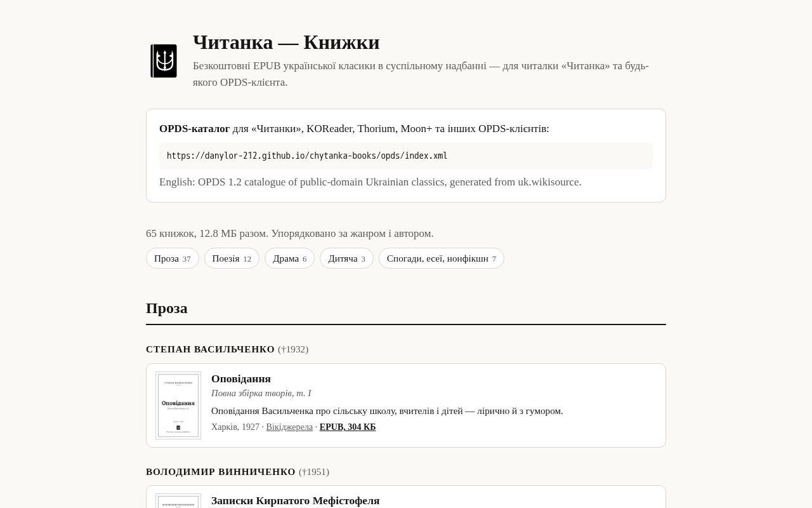Click Записки Кирпатого Мефістофеля cover thumbnail
Image resolution: width=812 pixels, height=508 pixels.
pos(178,500)
